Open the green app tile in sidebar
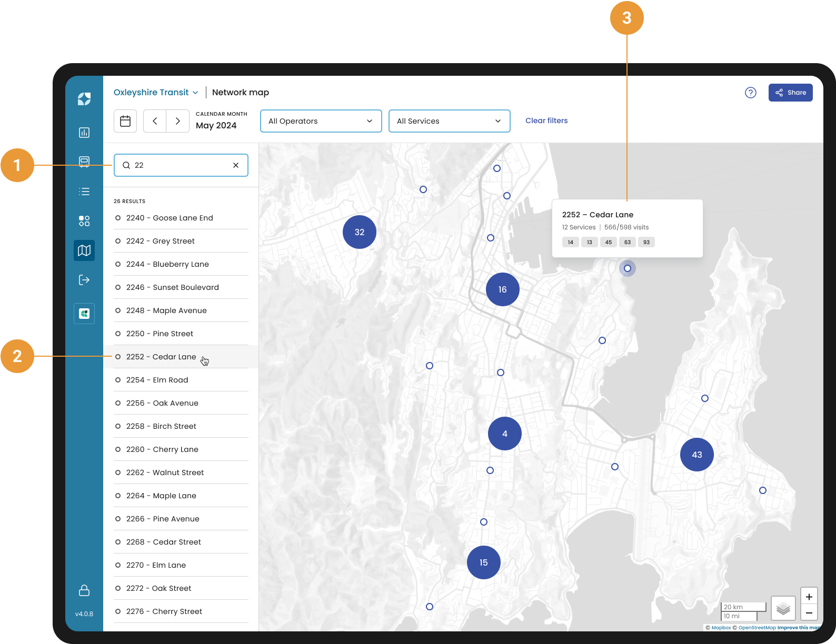Image resolution: width=836 pixels, height=644 pixels. (x=84, y=314)
